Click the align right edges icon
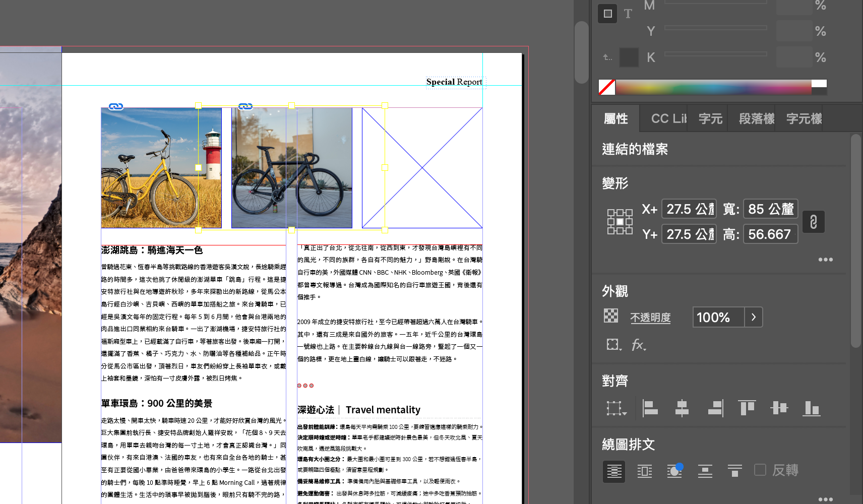This screenshot has height=504, width=863. tap(715, 408)
